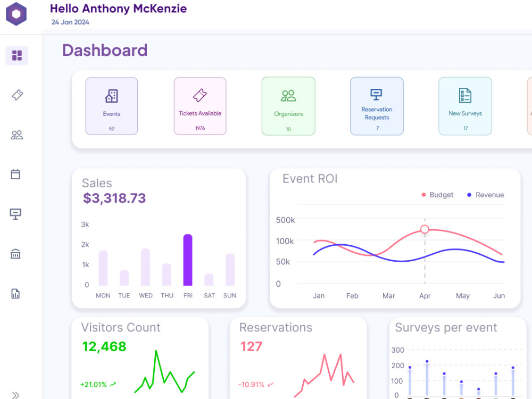This screenshot has height=399, width=532.
Task: Open the New Surveys card
Action: [465, 106]
